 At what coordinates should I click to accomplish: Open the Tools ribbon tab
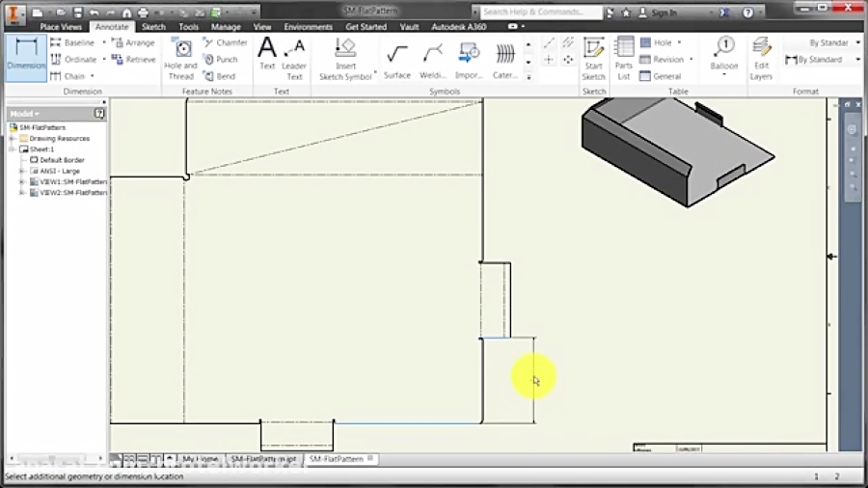188,27
